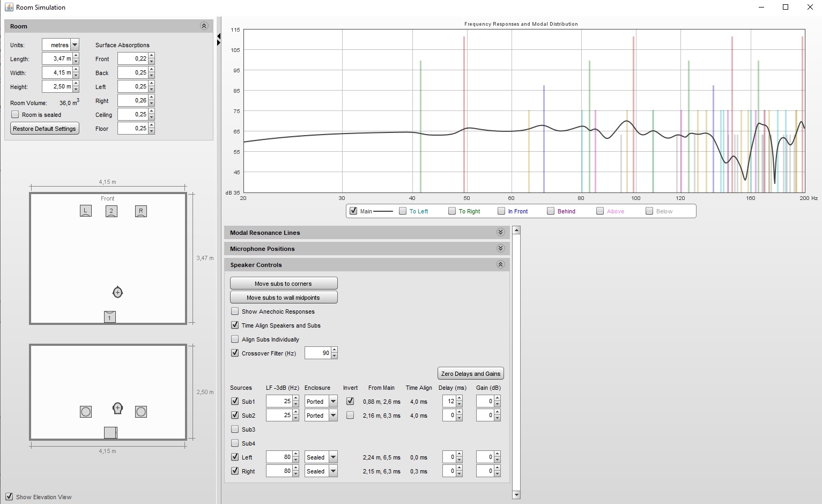
Task: Minimize the Room Simulation window
Action: pos(761,7)
